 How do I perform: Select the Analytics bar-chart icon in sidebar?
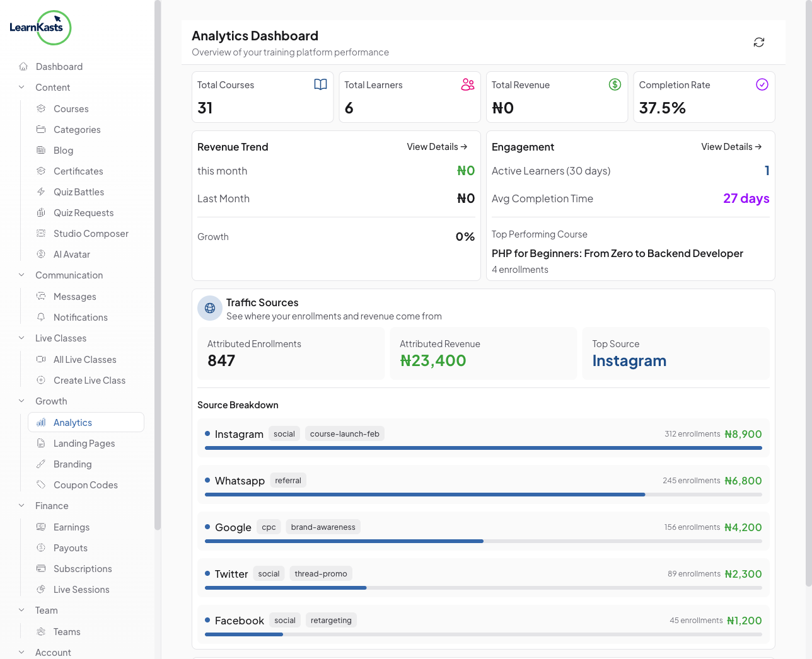coord(40,422)
